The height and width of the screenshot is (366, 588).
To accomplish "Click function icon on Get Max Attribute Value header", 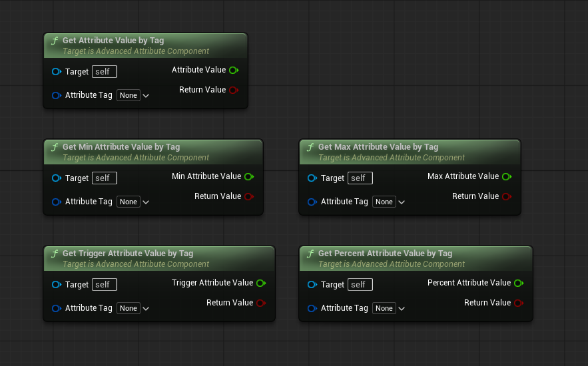I will [310, 147].
